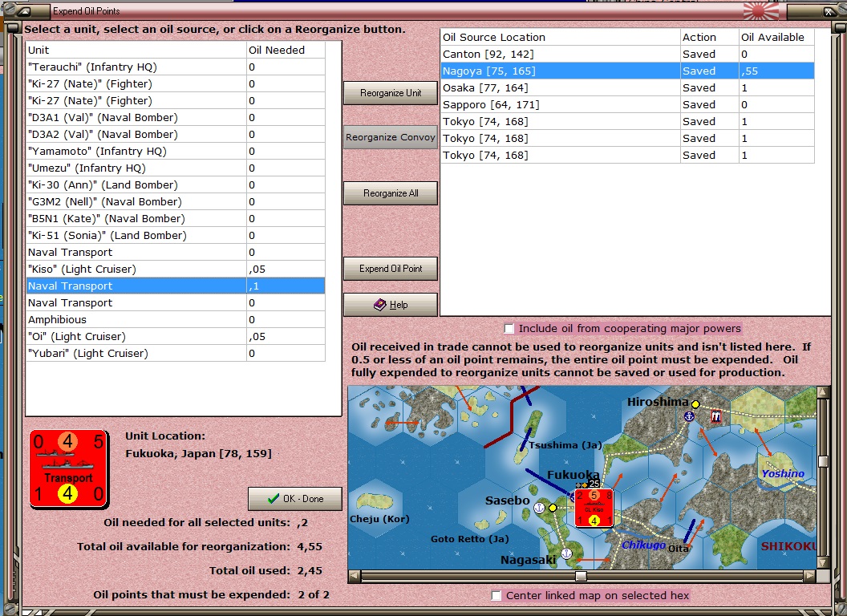Click the anchor port icon at Hiroshima
Viewport: 847px width, 616px height.
[688, 416]
